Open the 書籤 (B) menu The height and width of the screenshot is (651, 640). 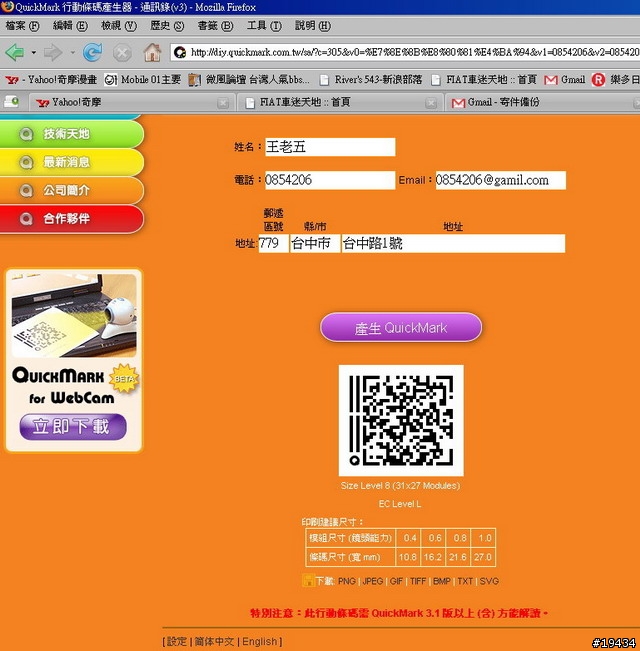215,26
